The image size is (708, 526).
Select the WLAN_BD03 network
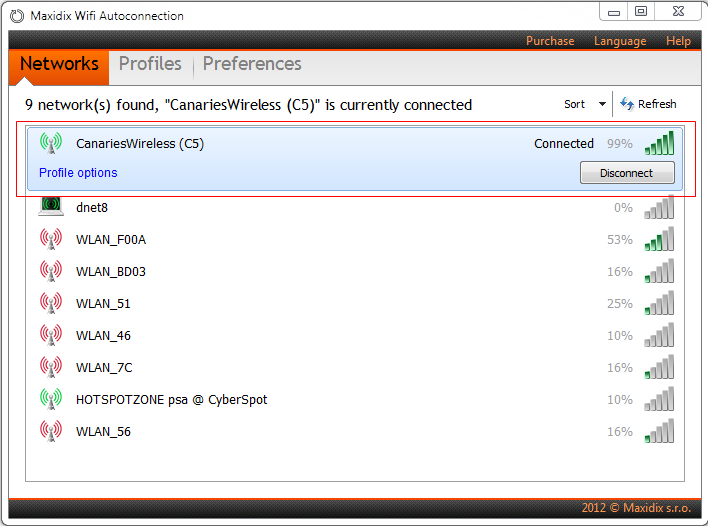[x=111, y=272]
